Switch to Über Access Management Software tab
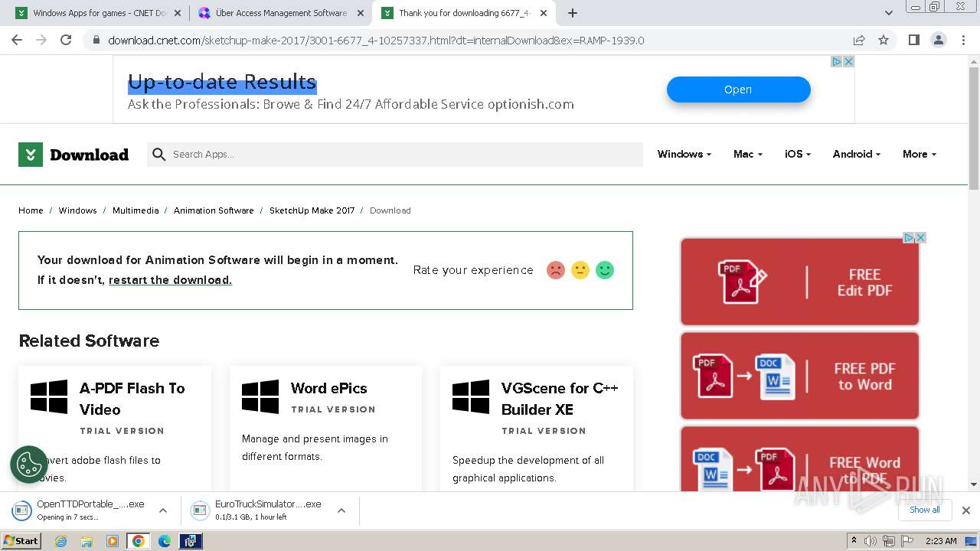This screenshot has width=980, height=551. point(281,13)
